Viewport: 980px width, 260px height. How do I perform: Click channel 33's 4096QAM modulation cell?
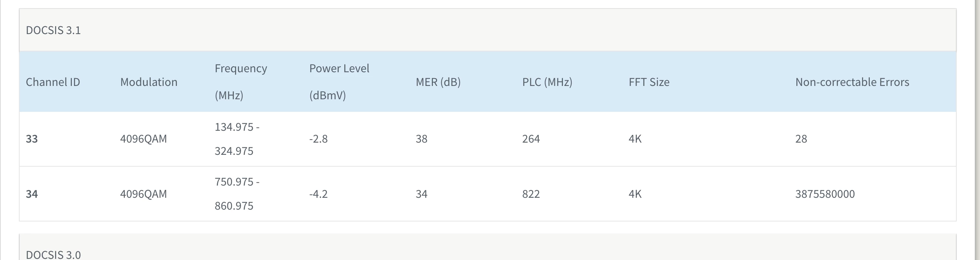pos(144,139)
